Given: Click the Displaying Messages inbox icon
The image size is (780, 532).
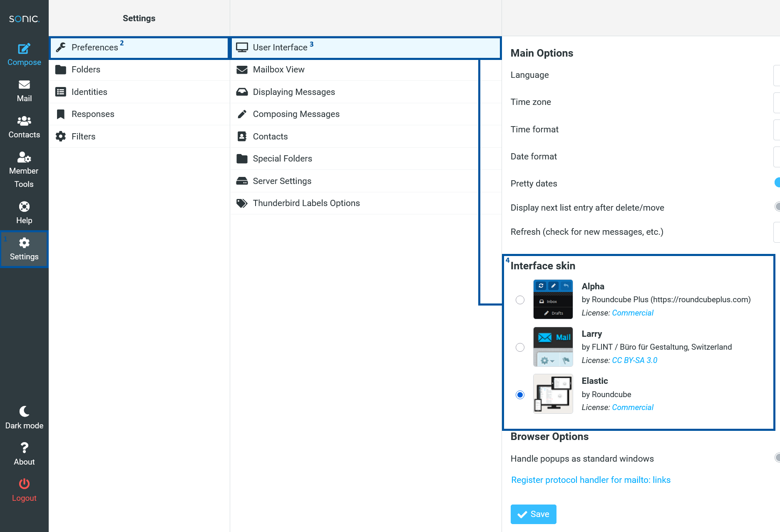Looking at the screenshot, I should click(x=242, y=92).
